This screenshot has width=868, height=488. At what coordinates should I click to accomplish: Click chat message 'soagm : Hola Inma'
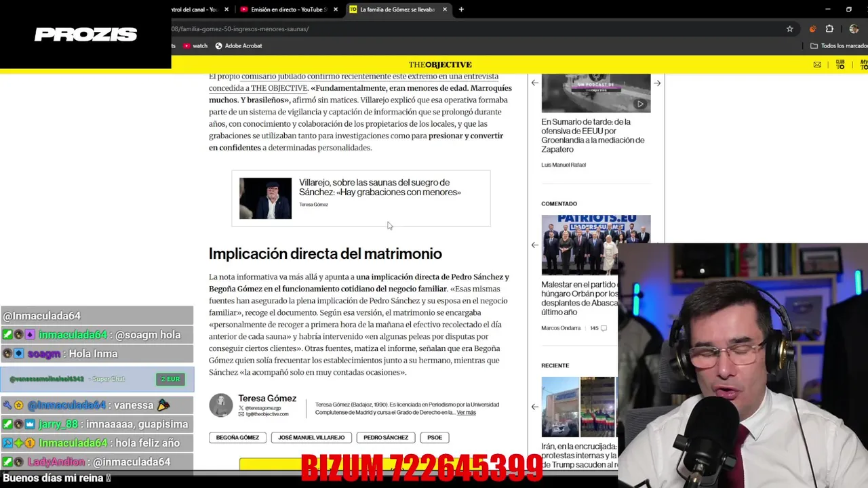click(97, 353)
